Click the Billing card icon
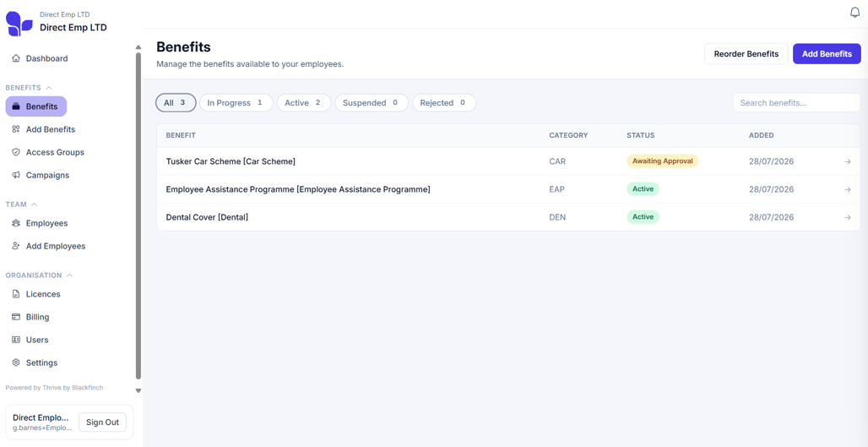868x447 pixels. tap(16, 317)
